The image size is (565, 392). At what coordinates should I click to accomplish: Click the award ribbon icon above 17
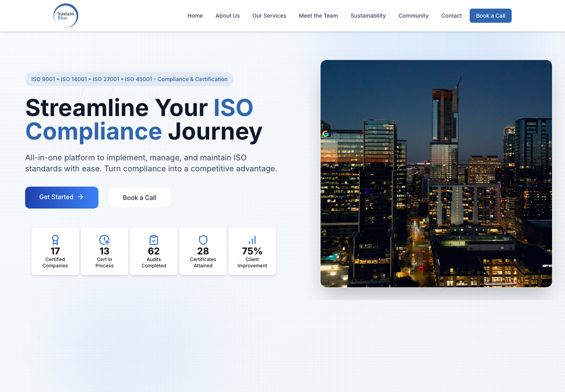pos(55,240)
